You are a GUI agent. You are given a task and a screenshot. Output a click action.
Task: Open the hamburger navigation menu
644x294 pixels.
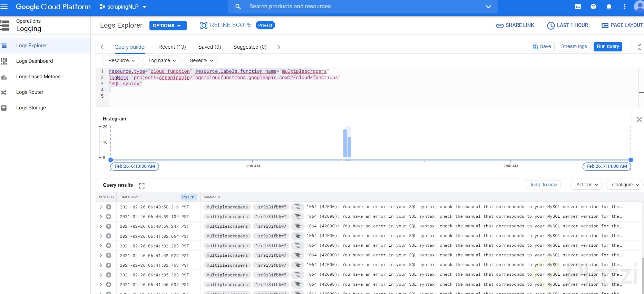click(x=4, y=7)
